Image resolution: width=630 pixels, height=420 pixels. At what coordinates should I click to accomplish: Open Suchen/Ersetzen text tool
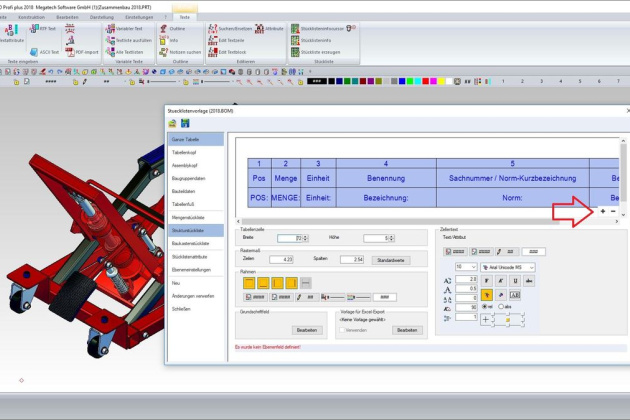(x=212, y=30)
